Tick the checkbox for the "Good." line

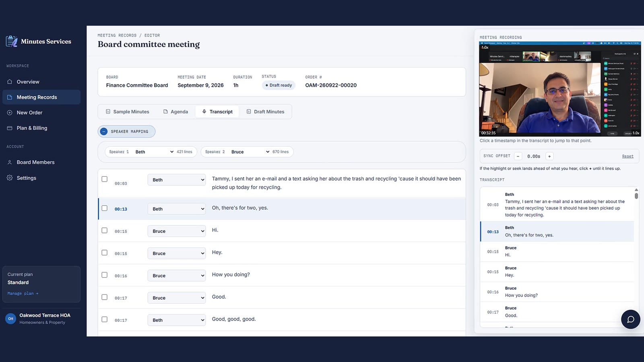point(105,297)
